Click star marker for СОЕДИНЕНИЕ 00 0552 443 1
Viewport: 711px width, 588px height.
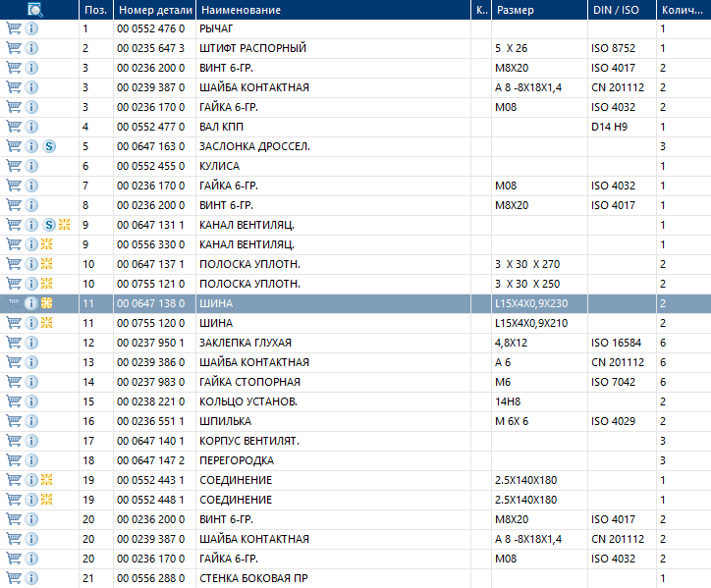click(x=47, y=480)
